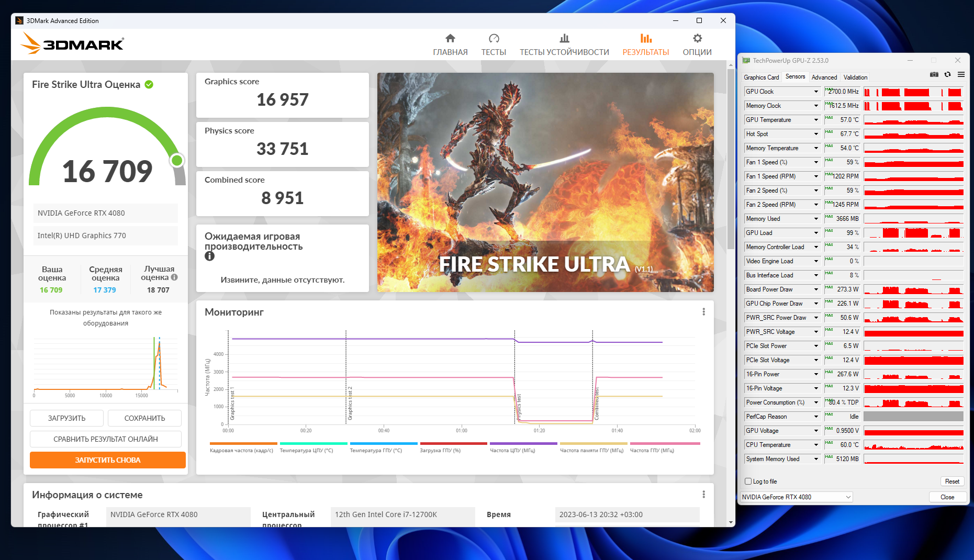The height and width of the screenshot is (560, 974).
Task: Open Информация о системе three-dot menu
Action: [x=703, y=495]
